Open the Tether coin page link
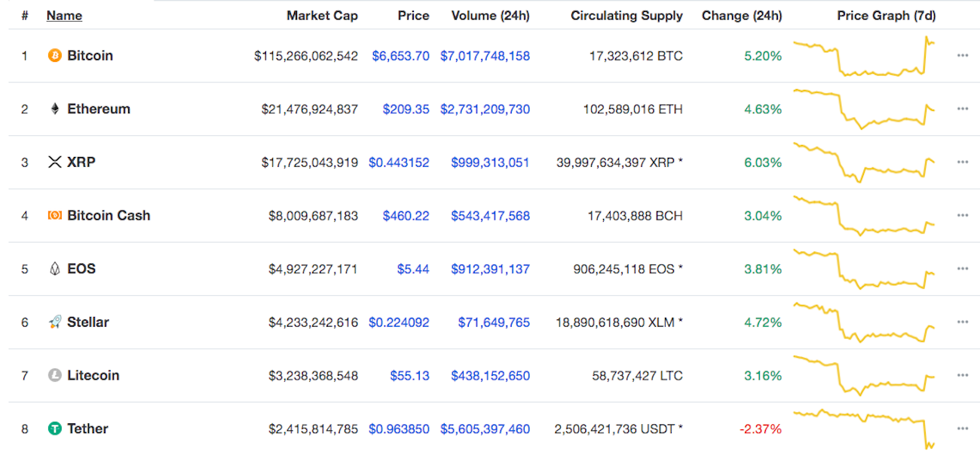The height and width of the screenshot is (455, 980). coord(87,429)
